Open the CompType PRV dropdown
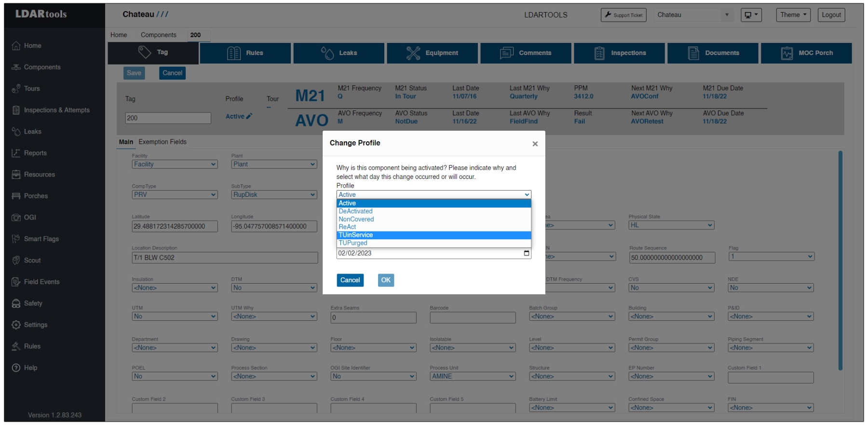The height and width of the screenshot is (425, 868). [175, 195]
